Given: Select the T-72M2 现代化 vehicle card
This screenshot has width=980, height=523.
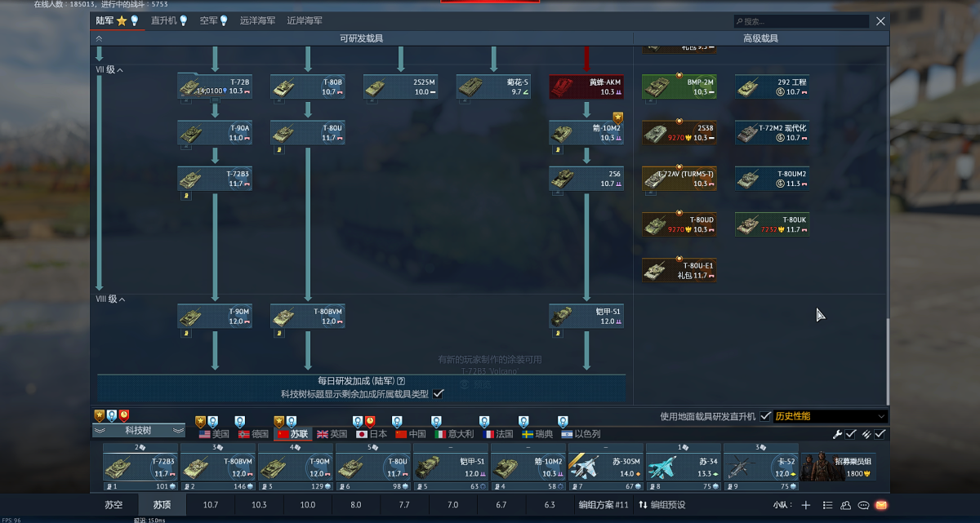Looking at the screenshot, I should [772, 133].
